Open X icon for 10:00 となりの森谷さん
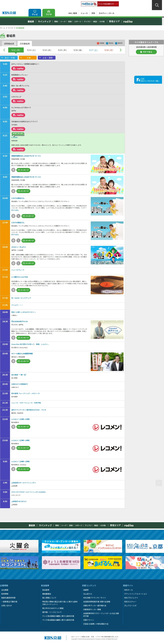Viewport: 164px width, 644px height. [x=19, y=216]
